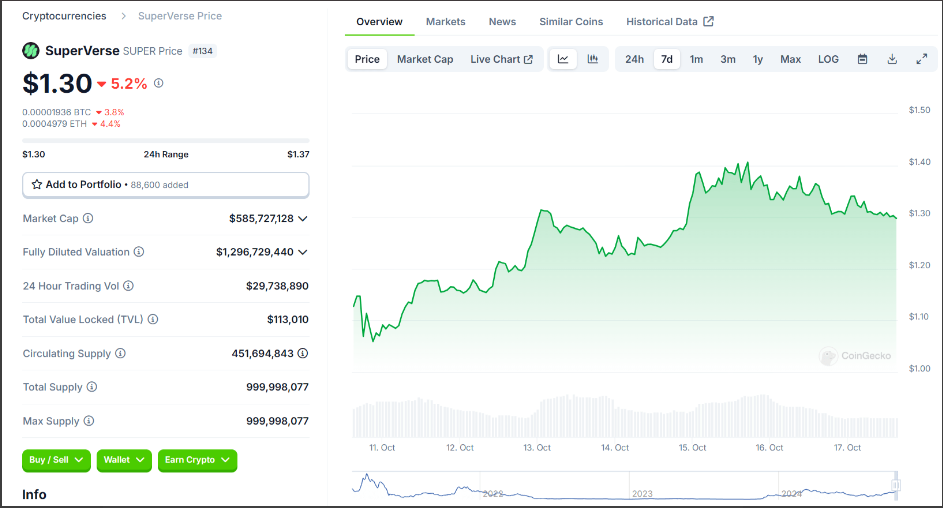Open Buy / Sell dropdown

[x=57, y=460]
